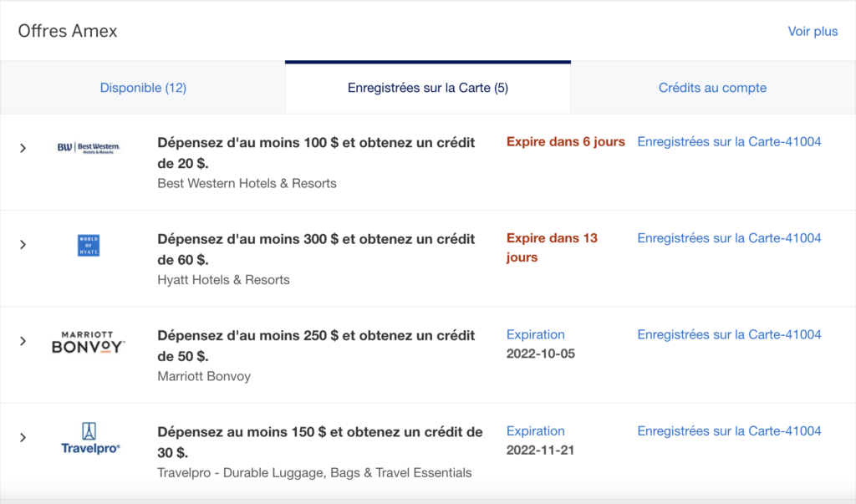This screenshot has width=856, height=504.
Task: Click the Marriott Bonvoy Expiration label
Action: coord(536,334)
